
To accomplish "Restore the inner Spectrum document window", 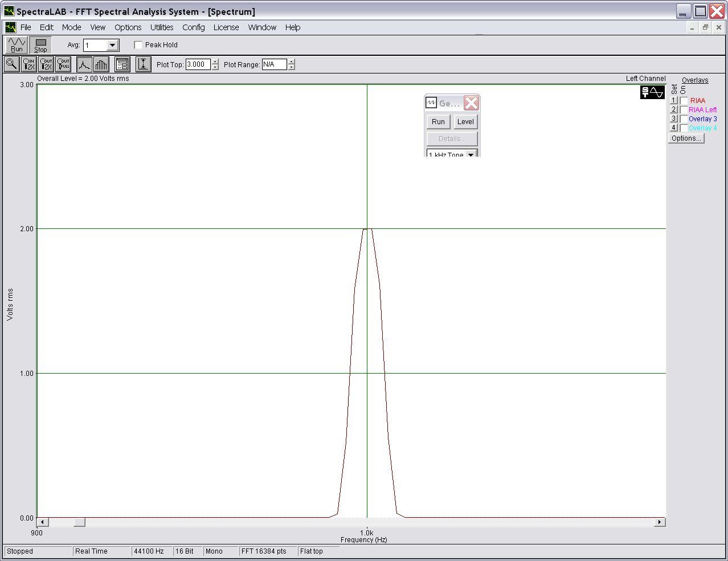I will [705, 27].
